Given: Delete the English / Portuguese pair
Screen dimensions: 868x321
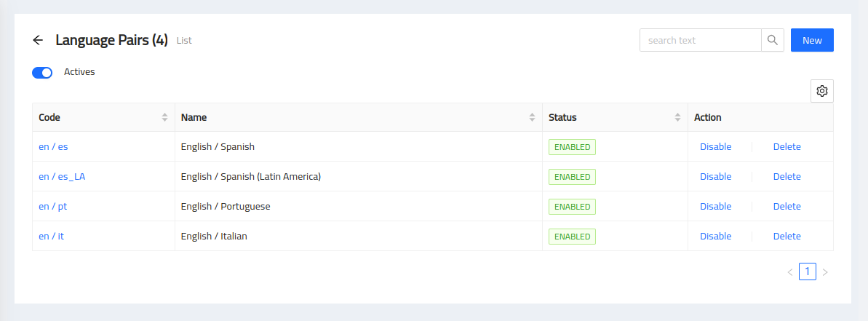Looking at the screenshot, I should point(787,207).
